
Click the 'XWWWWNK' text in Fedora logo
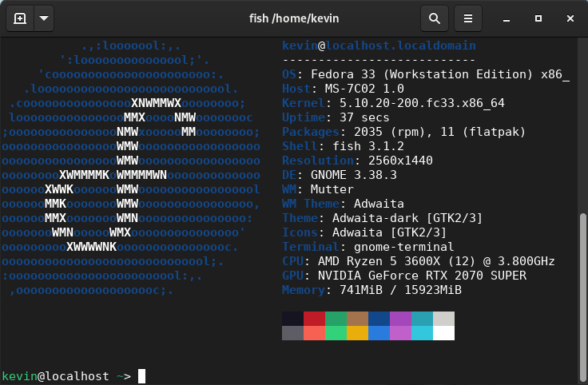click(x=92, y=247)
